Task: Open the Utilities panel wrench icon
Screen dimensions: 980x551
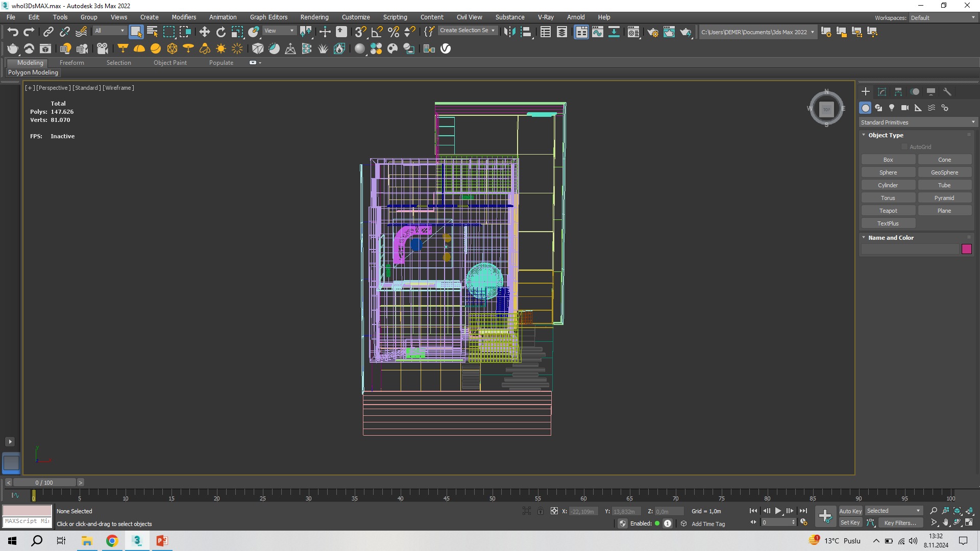Action: coord(947,92)
